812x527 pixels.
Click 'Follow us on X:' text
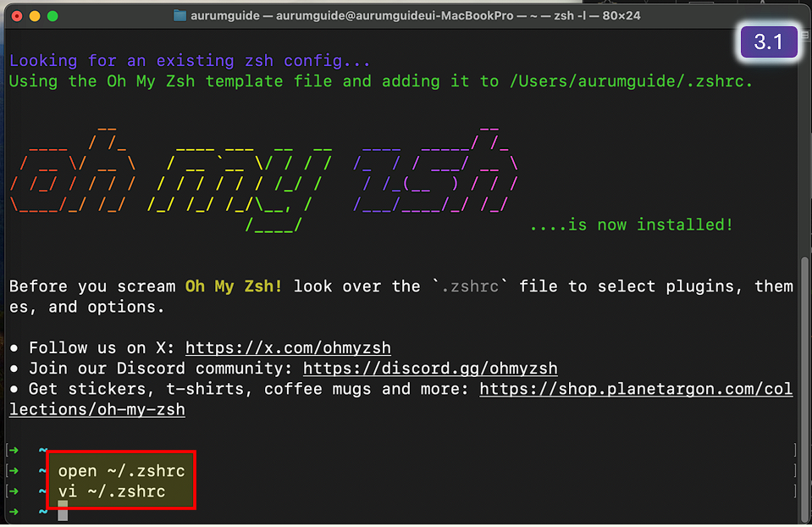click(102, 347)
